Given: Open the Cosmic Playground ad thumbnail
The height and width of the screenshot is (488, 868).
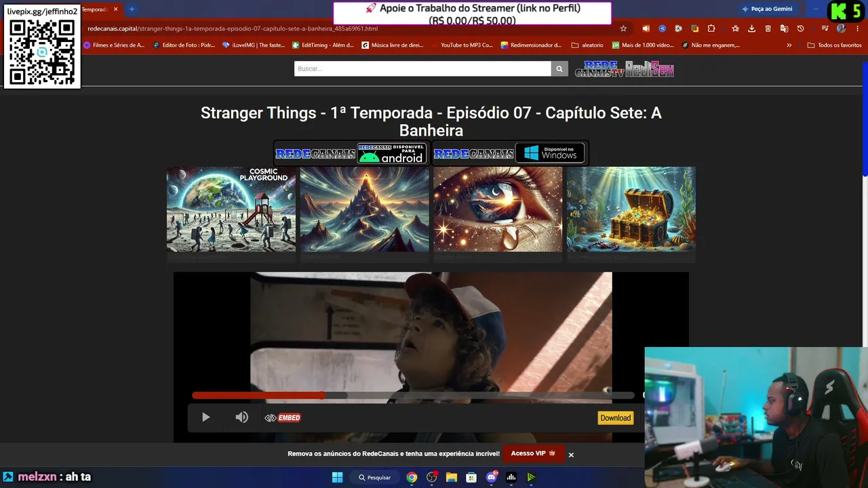Looking at the screenshot, I should pyautogui.click(x=231, y=209).
